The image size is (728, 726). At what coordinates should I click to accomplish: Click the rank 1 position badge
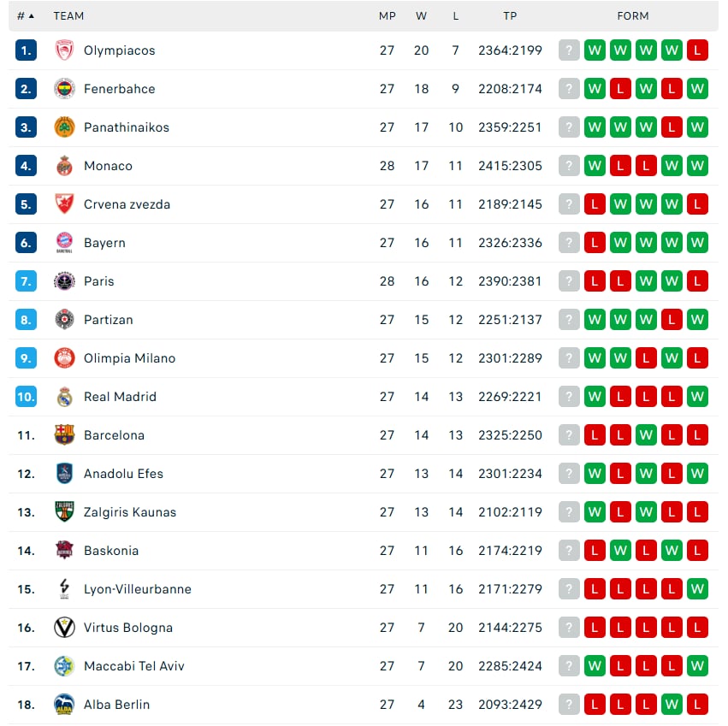click(26, 50)
